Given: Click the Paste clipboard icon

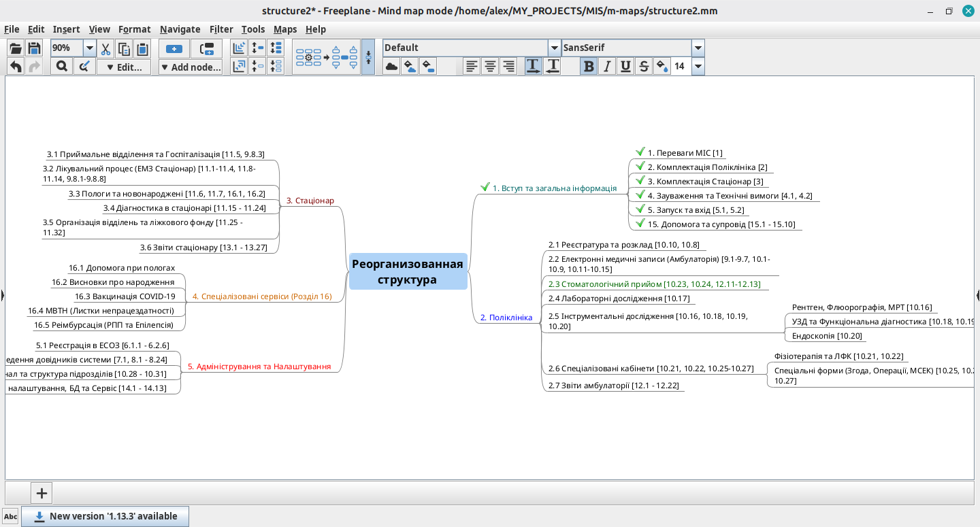Looking at the screenshot, I should click(x=142, y=48).
